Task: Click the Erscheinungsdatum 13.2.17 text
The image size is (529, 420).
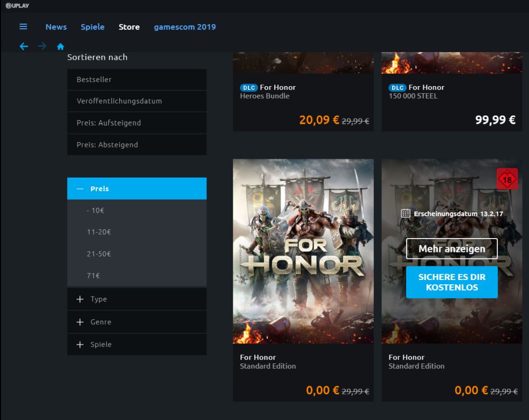Action: [458, 214]
